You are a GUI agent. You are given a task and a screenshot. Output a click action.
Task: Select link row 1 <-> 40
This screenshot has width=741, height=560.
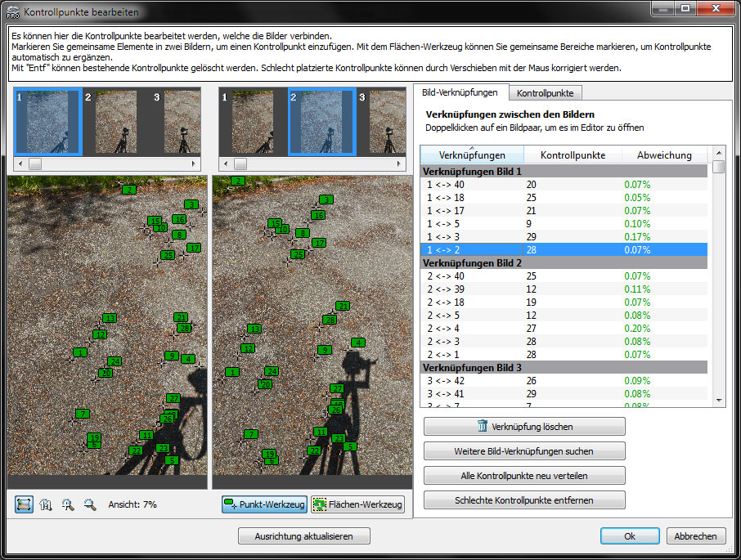click(x=564, y=185)
